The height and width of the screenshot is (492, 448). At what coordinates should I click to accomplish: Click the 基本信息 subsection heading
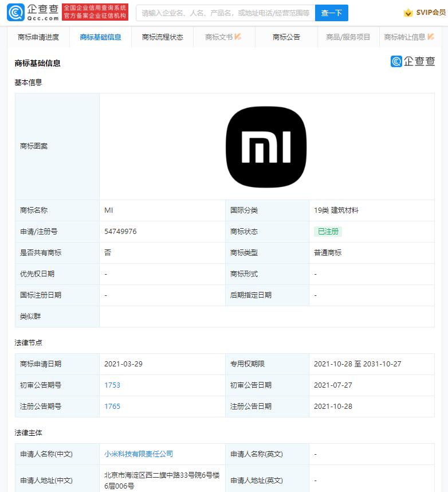28,83
